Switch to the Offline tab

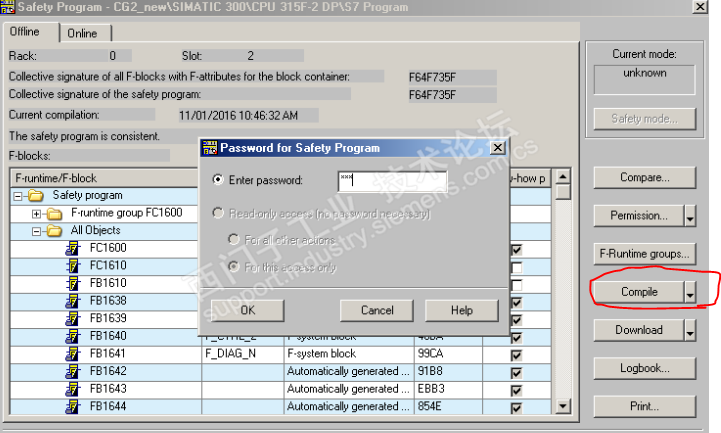point(30,32)
